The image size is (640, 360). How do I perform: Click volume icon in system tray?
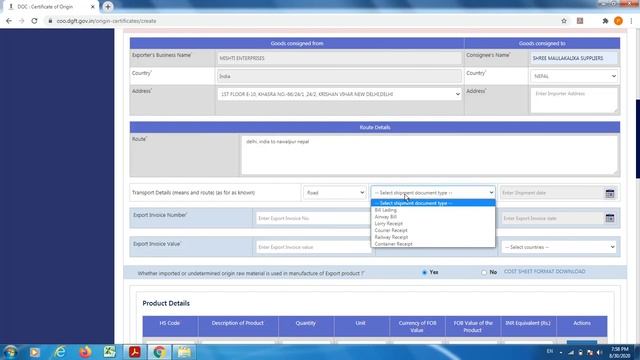[x=599, y=352]
